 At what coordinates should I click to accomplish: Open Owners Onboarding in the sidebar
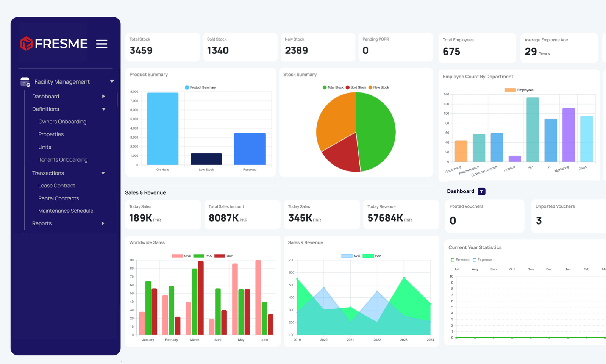62,122
